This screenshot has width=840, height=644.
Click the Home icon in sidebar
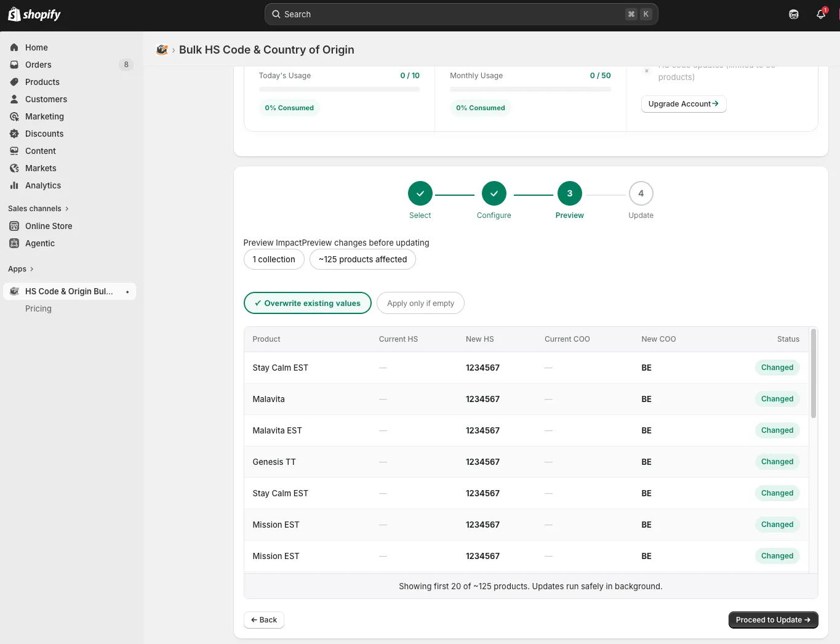pos(14,47)
